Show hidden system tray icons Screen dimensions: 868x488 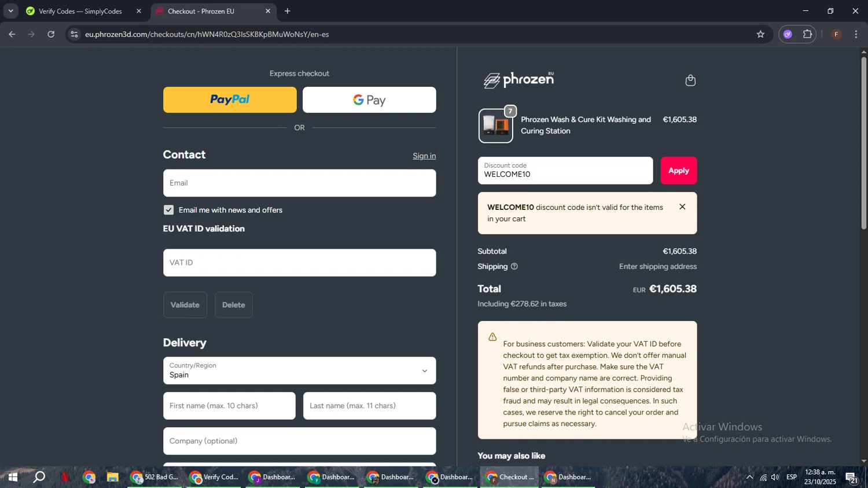(x=749, y=477)
